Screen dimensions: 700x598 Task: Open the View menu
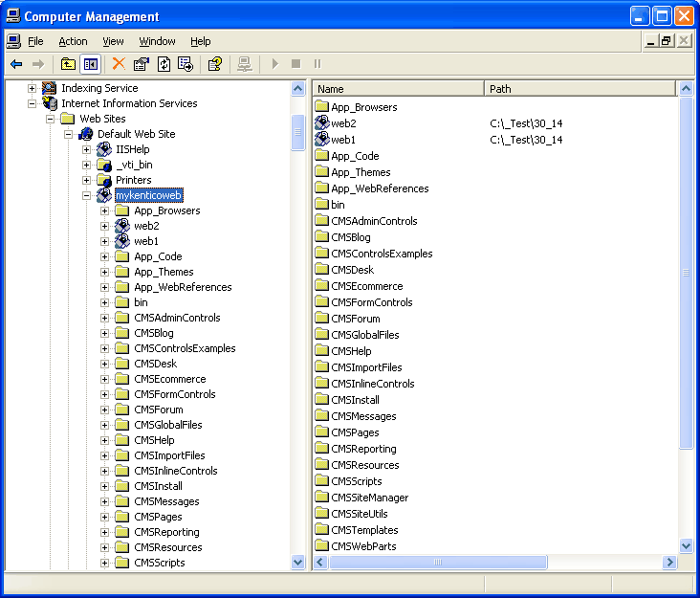point(113,41)
